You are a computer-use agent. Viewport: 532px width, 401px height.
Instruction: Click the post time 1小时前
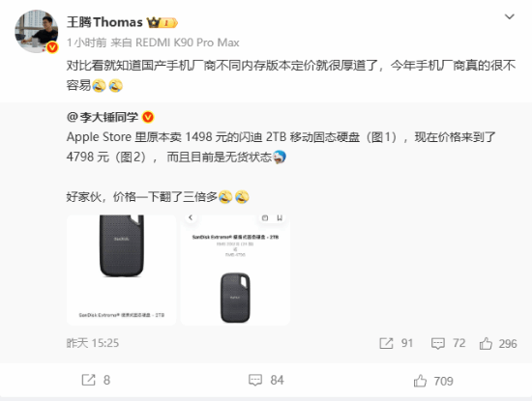point(86,43)
